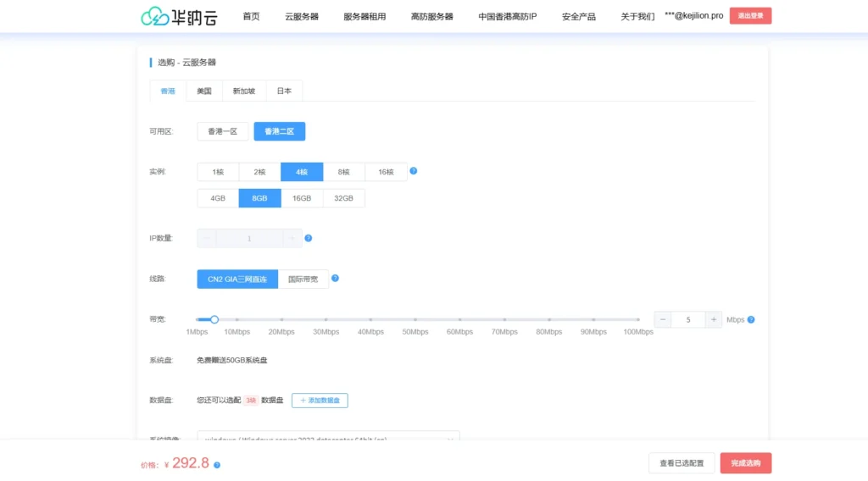Switch to the 新加坡 region tab
The width and height of the screenshot is (868, 481).
[x=244, y=91]
